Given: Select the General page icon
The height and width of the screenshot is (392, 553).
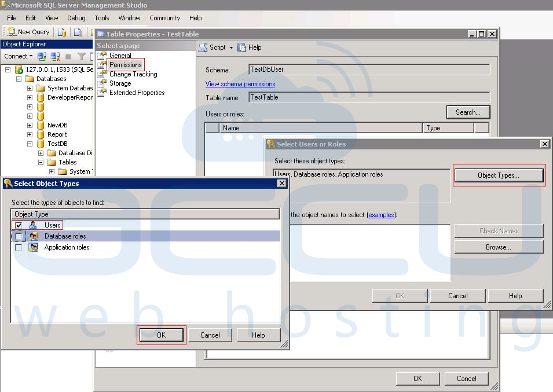Looking at the screenshot, I should point(102,56).
